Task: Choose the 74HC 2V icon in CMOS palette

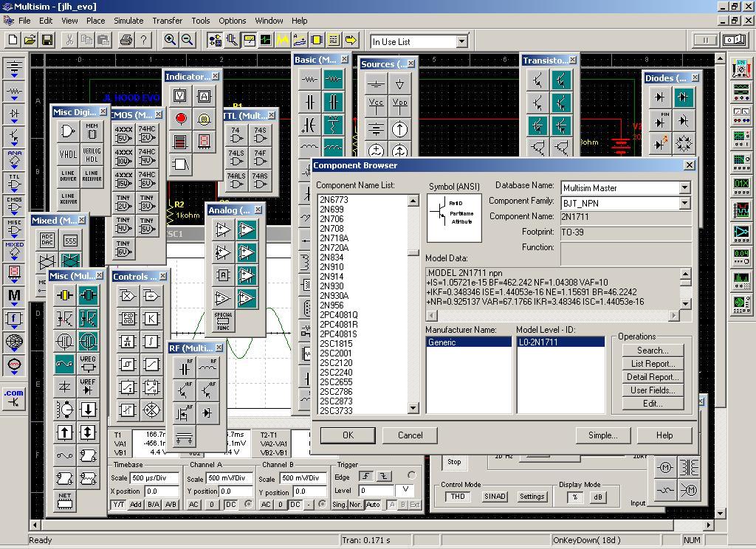Action: click(147, 134)
